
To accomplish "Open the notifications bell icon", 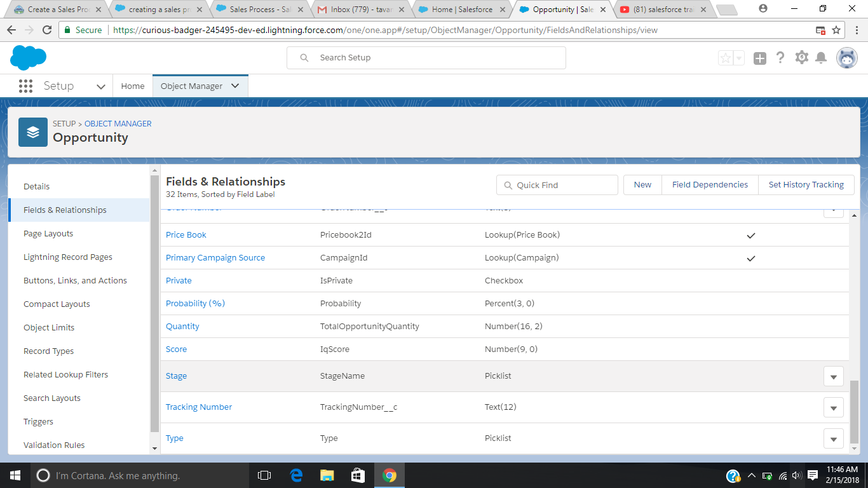I will pyautogui.click(x=821, y=58).
